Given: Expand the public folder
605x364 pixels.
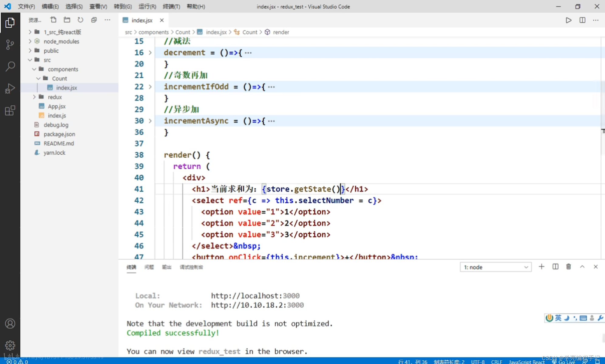Looking at the screenshot, I should click(x=30, y=51).
